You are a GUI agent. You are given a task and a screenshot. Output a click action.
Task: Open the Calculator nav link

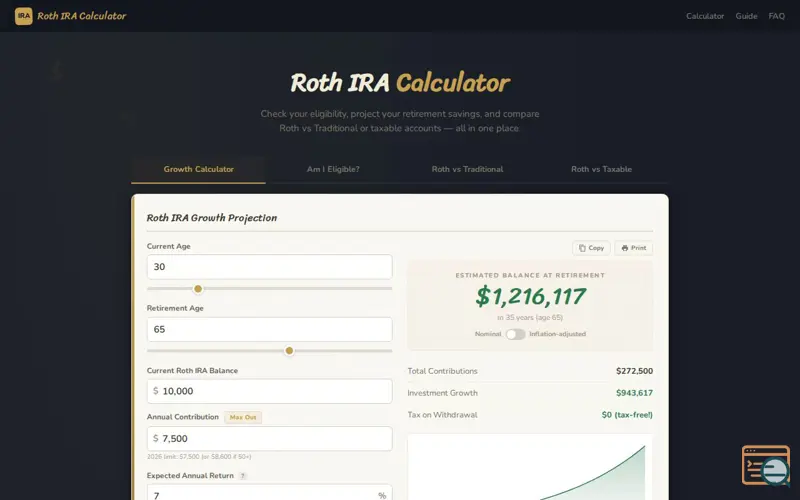point(705,16)
